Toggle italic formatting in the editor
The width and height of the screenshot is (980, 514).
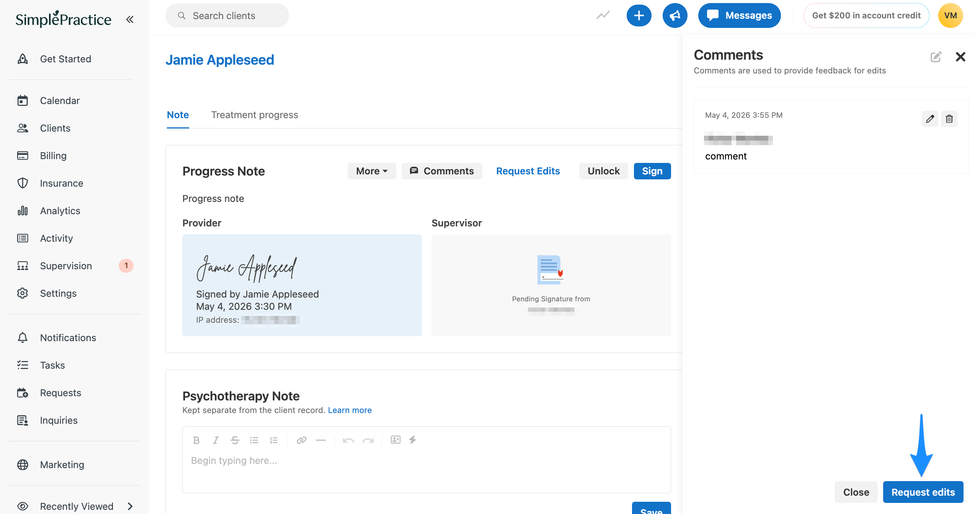point(216,440)
